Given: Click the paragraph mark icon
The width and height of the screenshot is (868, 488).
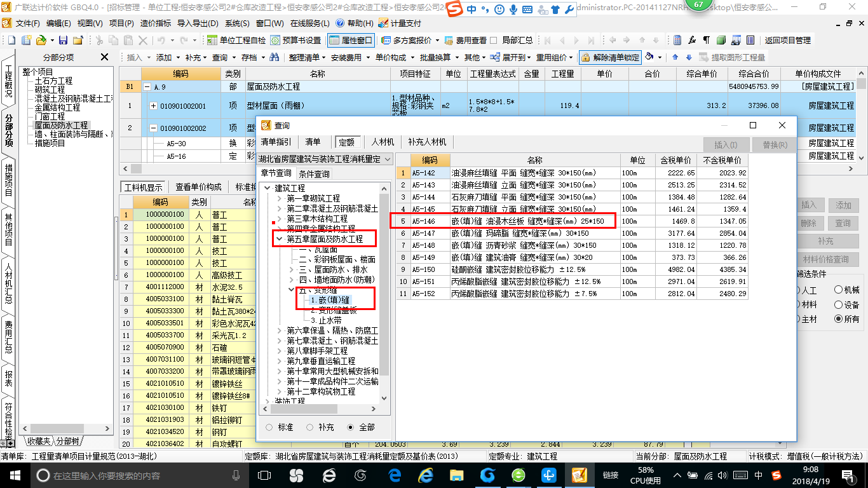Looking at the screenshot, I should click(707, 40).
